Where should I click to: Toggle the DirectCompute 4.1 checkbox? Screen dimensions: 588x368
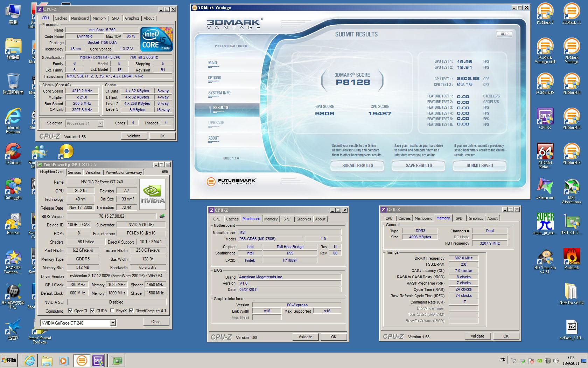[131, 311]
